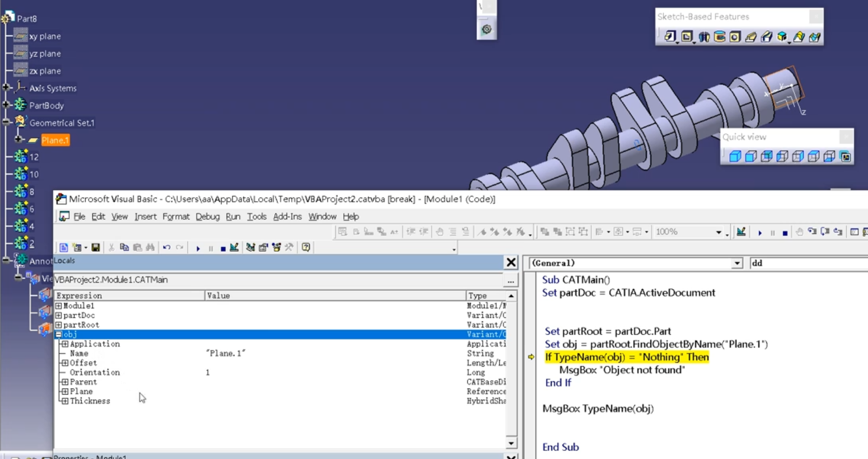This screenshot has width=868, height=459.
Task: Click the Reset stop icon in Standard toolbar
Action: pyautogui.click(x=223, y=248)
